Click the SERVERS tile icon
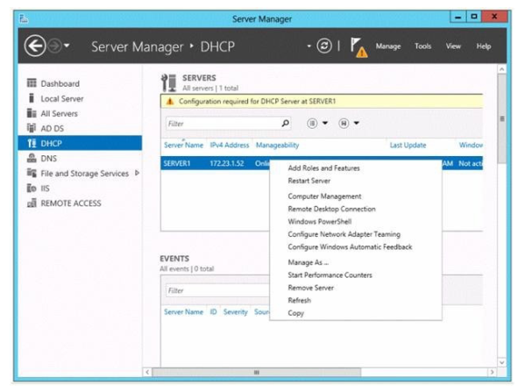 [168, 82]
